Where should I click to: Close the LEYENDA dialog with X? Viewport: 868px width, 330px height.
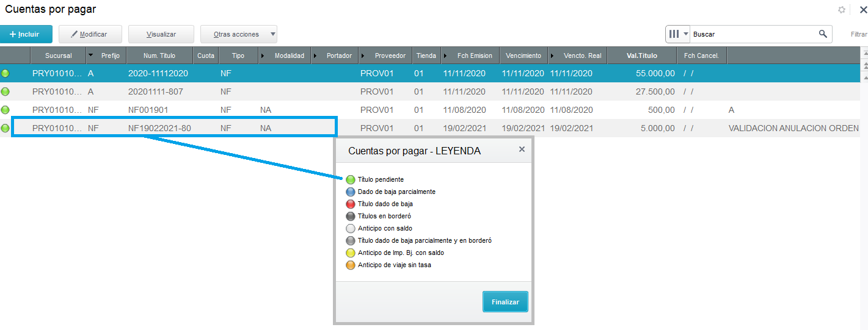(522, 149)
